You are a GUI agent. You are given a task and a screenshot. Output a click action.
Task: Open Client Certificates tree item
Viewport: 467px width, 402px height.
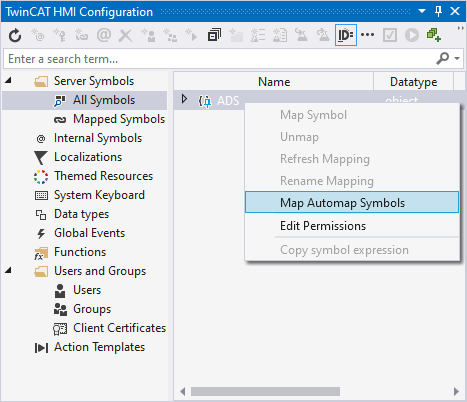tap(119, 328)
